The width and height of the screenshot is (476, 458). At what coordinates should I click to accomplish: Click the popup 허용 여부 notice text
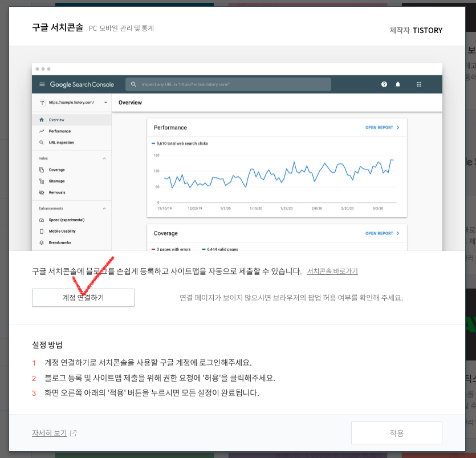291,298
